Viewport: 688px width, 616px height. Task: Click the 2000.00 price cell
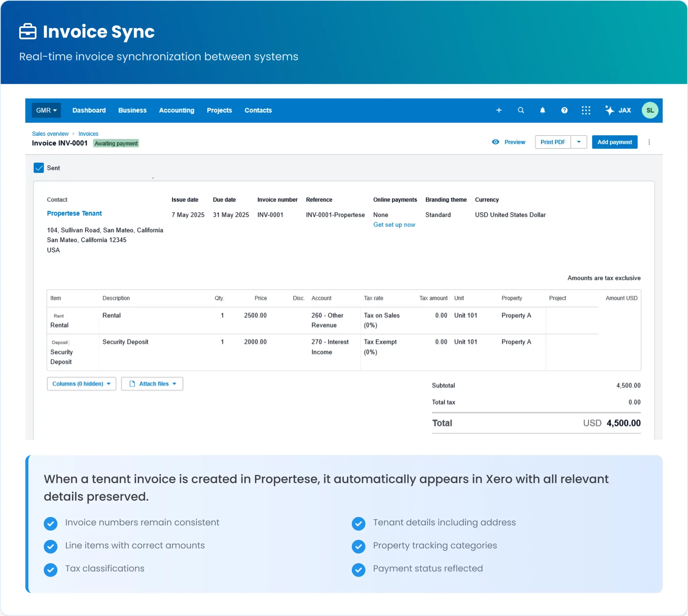255,342
